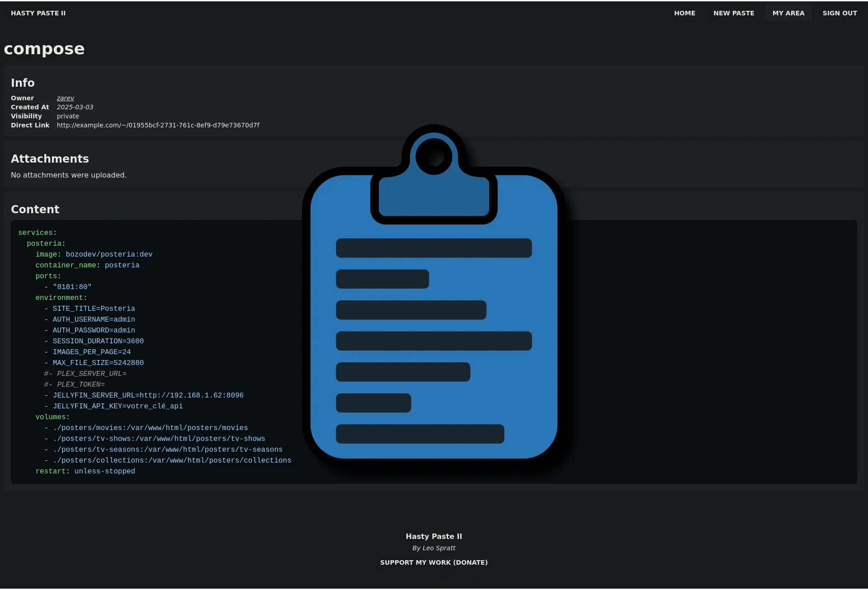
Task: Click the Attachments section heading
Action: pyautogui.click(x=50, y=159)
